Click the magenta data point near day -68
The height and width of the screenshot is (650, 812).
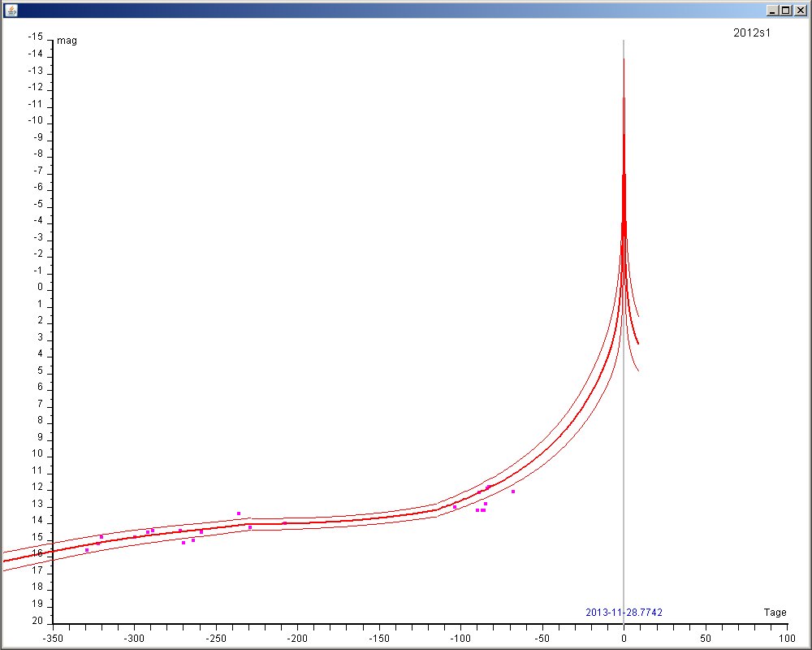click(513, 492)
